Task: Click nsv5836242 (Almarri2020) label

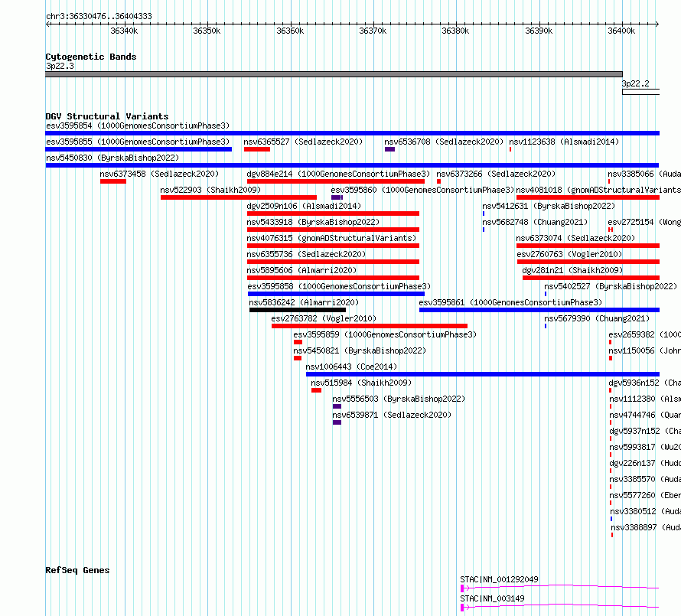Action: (x=304, y=303)
